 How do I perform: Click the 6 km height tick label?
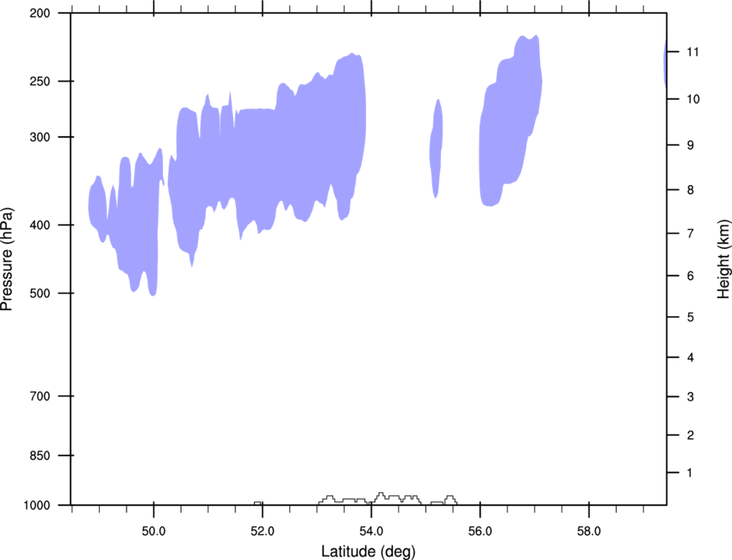691,276
